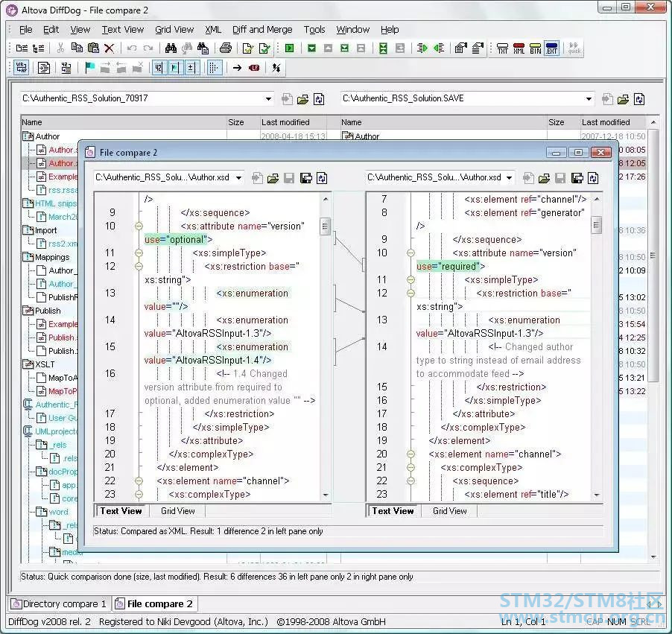The width and height of the screenshot is (672, 634).
Task: Toggle the EXT extension compare mode
Action: (552, 48)
